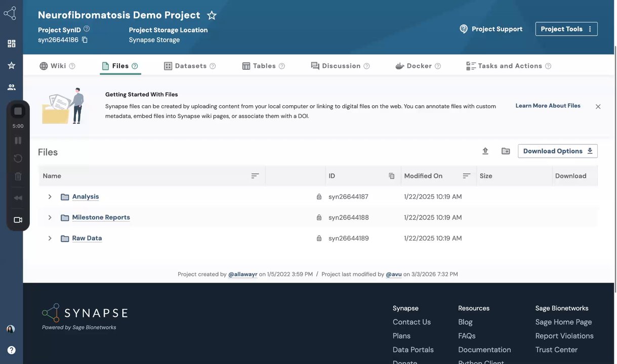Open the Synapse logo home icon
The width and height of the screenshot is (617, 364).
click(10, 14)
